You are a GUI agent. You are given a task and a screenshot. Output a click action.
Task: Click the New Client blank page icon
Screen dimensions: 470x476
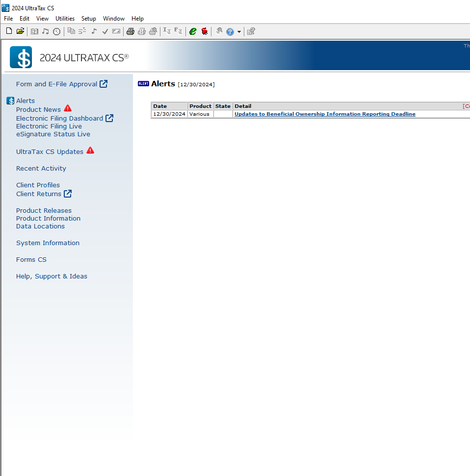(x=9, y=31)
